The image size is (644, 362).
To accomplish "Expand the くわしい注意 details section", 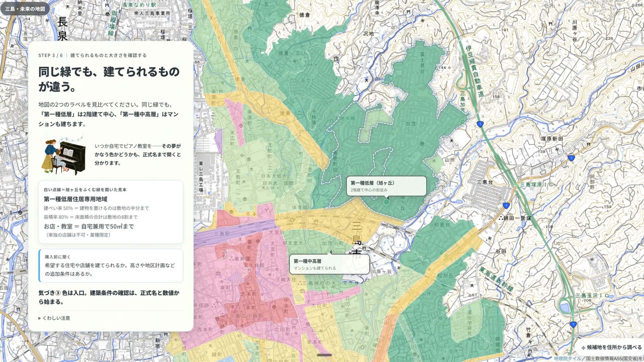I will coord(54,318).
